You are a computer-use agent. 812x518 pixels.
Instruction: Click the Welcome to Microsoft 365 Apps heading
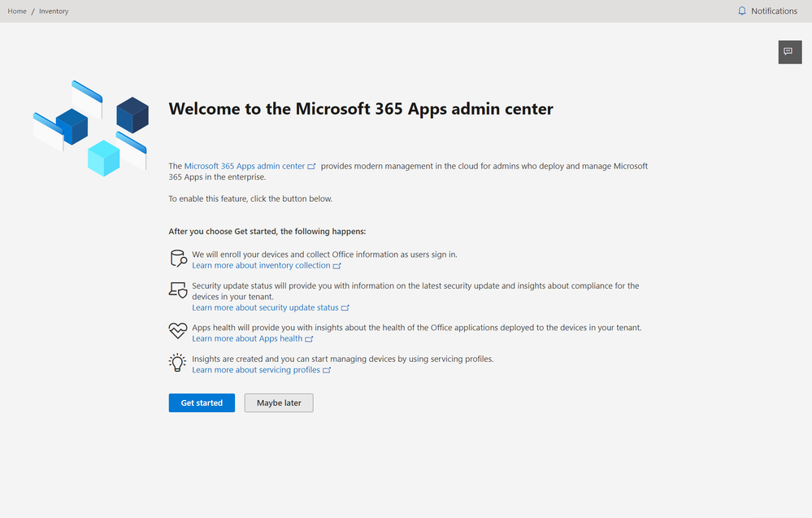[x=361, y=109]
